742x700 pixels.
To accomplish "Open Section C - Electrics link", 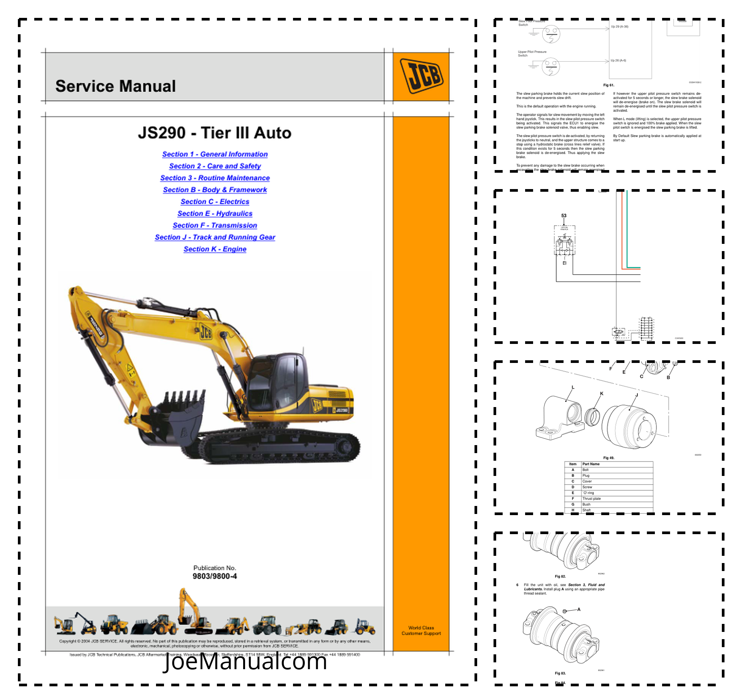I will click(215, 202).
